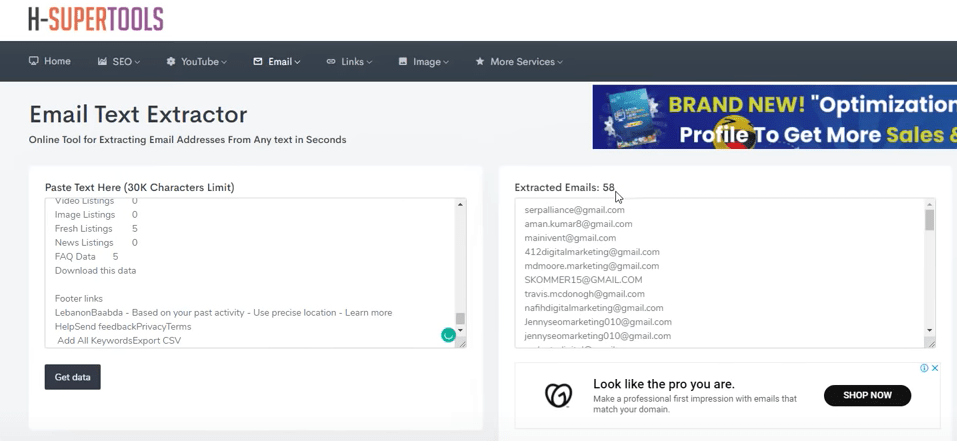Click the Add All KeywordsExport CSV line
Viewport: 957px width, 441px height.
[x=119, y=340]
